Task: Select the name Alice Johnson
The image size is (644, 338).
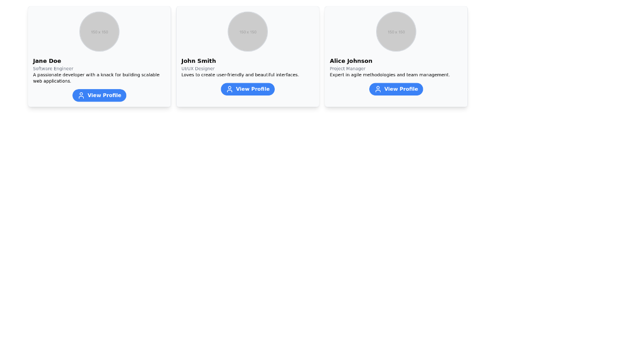Action: tap(350, 61)
